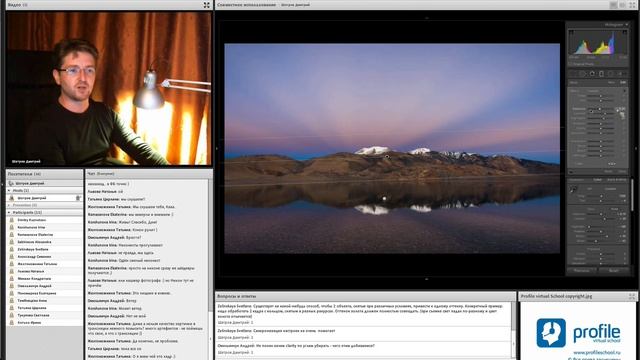This screenshot has width=640, height=360.
Task: Choose Mask Edit in graduated filter panel
Action: pyautogui.click(x=622, y=82)
